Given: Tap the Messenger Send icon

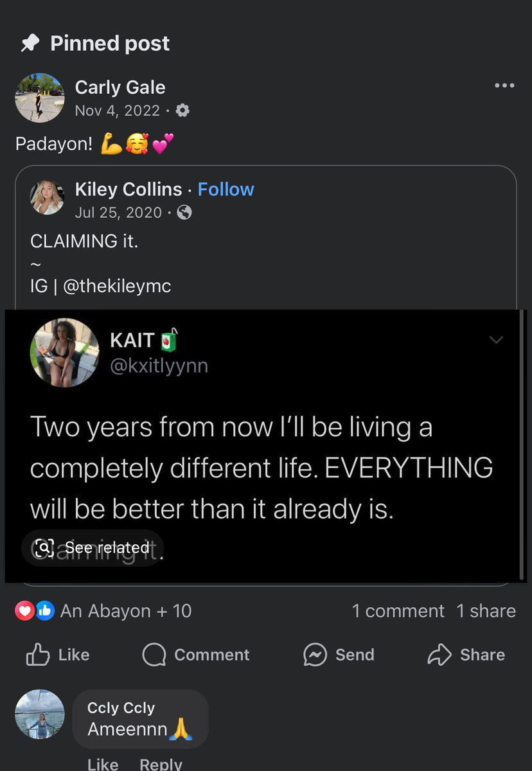Looking at the screenshot, I should [x=315, y=655].
